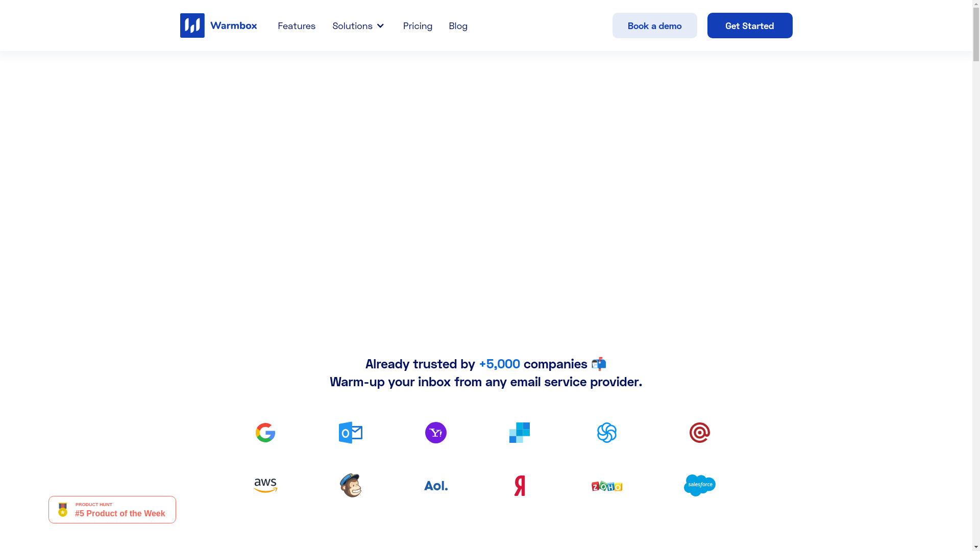The height and width of the screenshot is (551, 980).
Task: Open the Solutions menu item
Action: [x=352, y=26]
